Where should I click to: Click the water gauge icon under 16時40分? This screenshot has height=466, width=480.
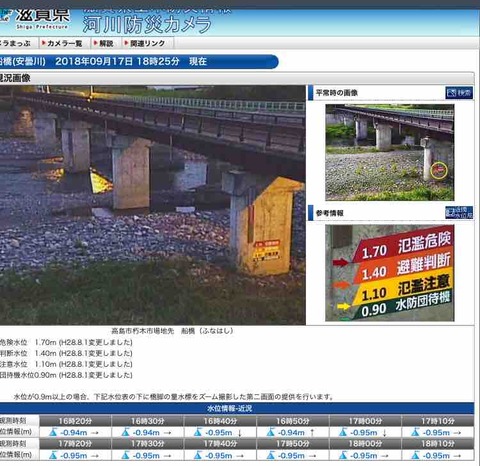tap(198, 432)
